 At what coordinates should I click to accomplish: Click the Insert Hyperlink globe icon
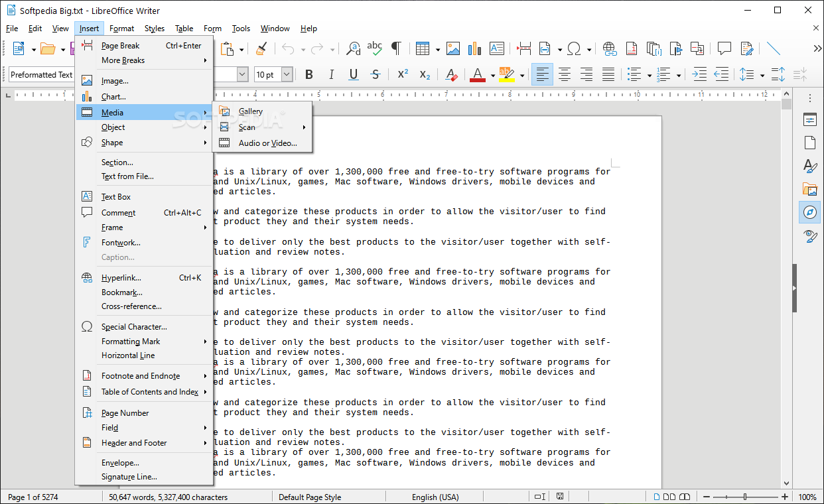point(610,48)
